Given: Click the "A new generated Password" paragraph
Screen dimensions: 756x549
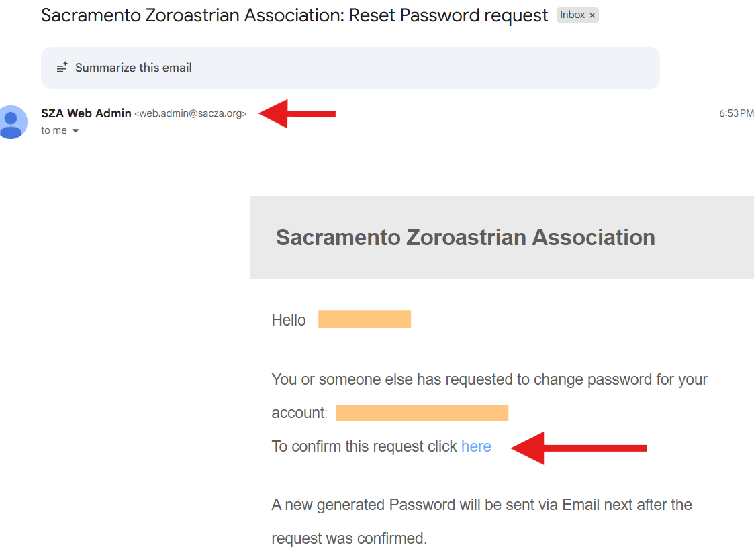Looking at the screenshot, I should (481, 505).
